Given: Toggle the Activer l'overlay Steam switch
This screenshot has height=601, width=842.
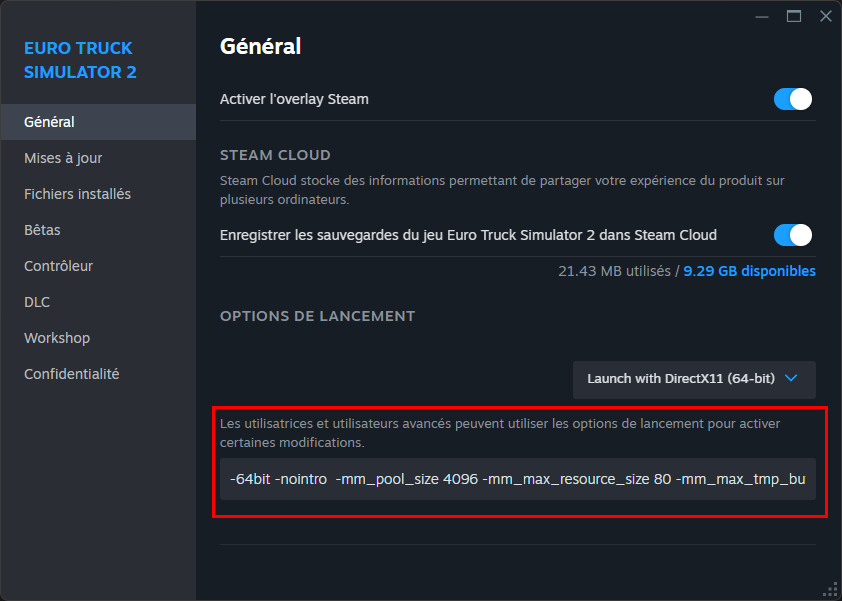Looking at the screenshot, I should pyautogui.click(x=793, y=99).
